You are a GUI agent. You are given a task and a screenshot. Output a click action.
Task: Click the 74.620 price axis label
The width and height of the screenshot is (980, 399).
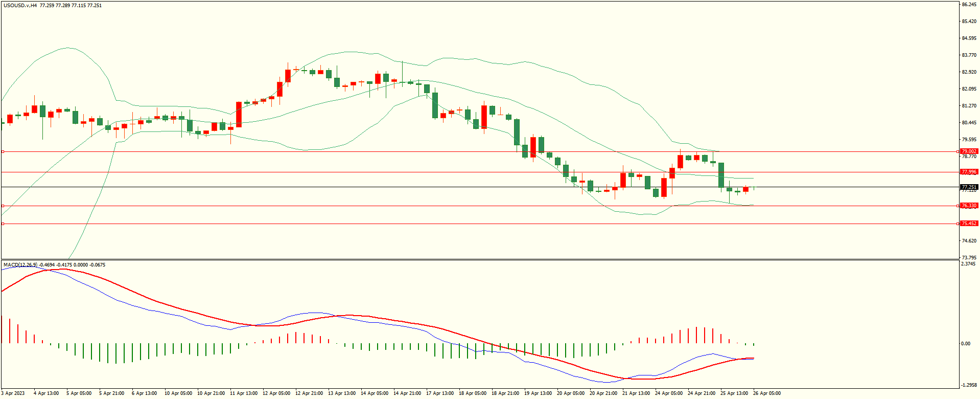coord(969,241)
